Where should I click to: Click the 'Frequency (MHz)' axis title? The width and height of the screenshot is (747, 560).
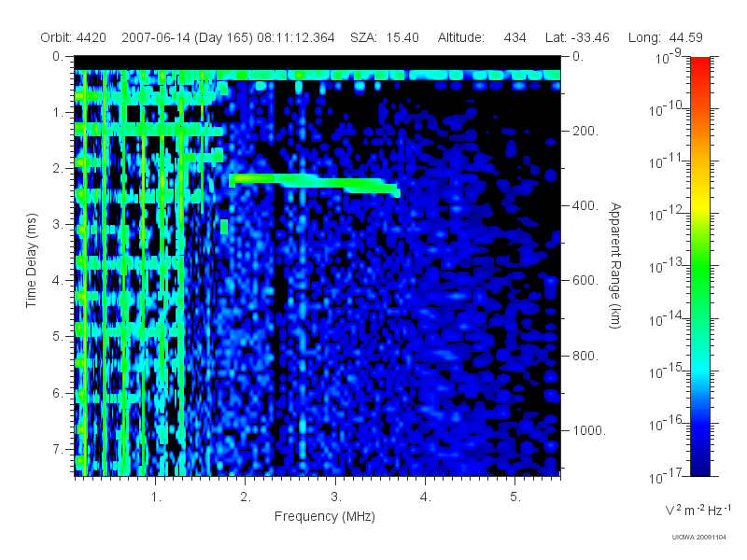click(325, 517)
